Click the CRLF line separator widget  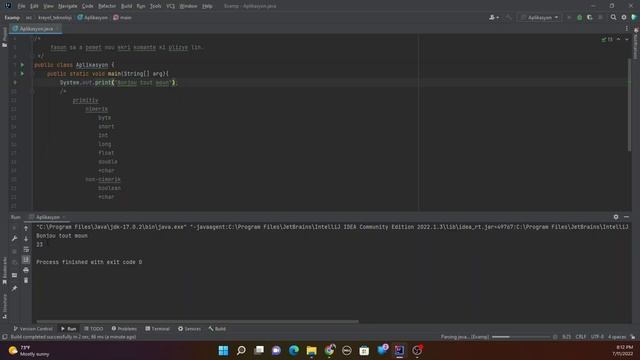click(x=580, y=337)
